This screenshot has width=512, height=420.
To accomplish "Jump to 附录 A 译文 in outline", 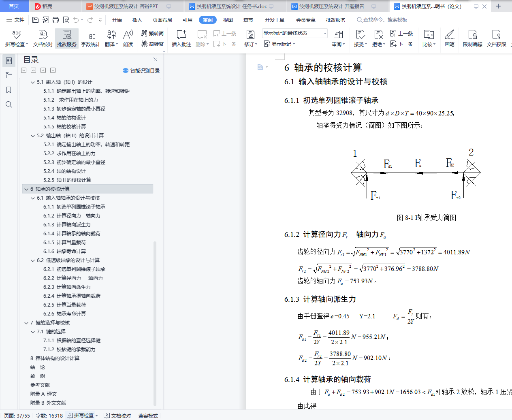I will 44,394.
